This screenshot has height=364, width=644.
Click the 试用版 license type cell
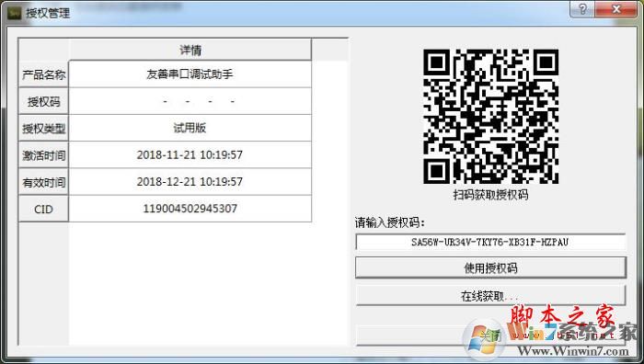pyautogui.click(x=190, y=128)
